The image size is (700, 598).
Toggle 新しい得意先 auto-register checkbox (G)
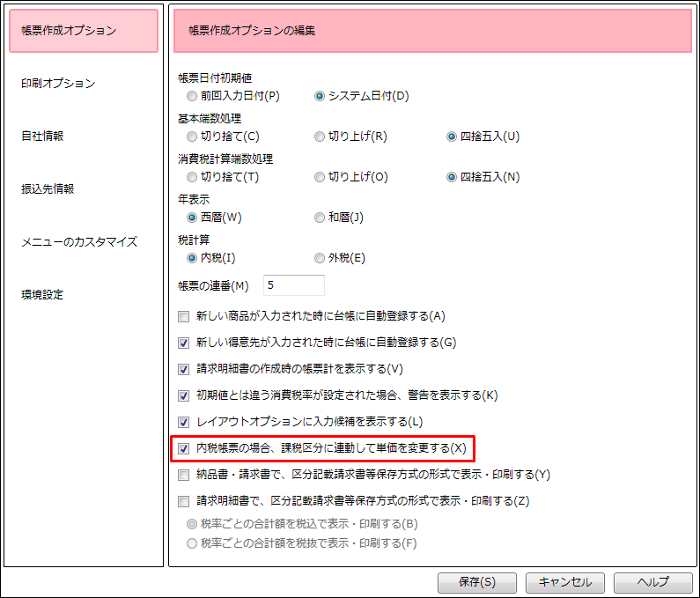(x=183, y=343)
